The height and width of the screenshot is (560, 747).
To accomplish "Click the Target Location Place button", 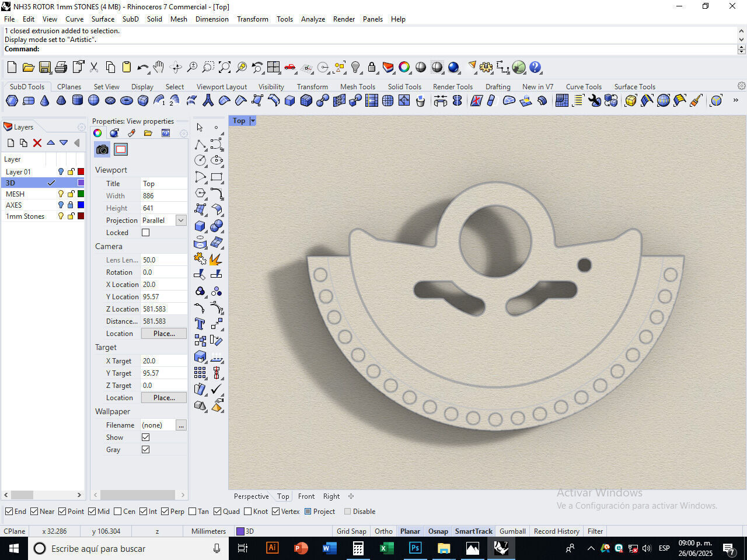I will pyautogui.click(x=164, y=398).
